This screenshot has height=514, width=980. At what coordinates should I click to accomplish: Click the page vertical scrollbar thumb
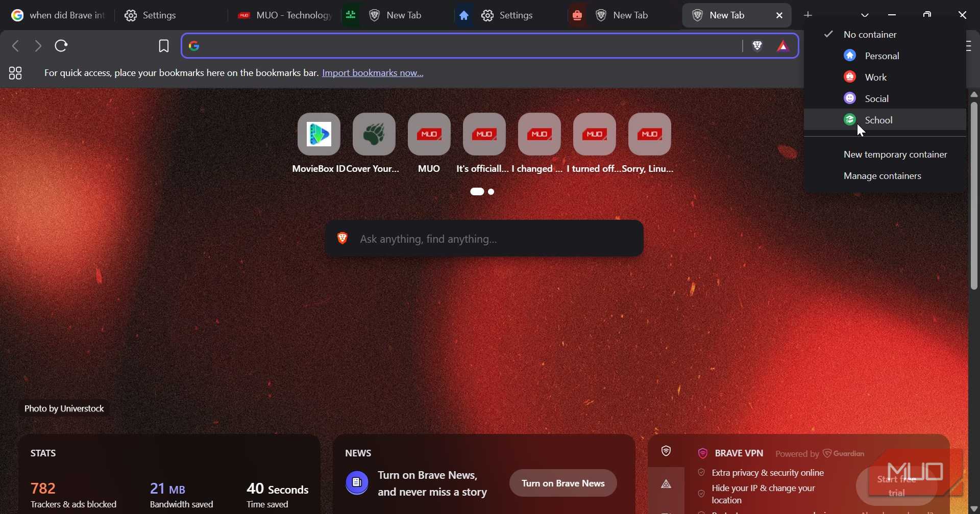(974, 196)
